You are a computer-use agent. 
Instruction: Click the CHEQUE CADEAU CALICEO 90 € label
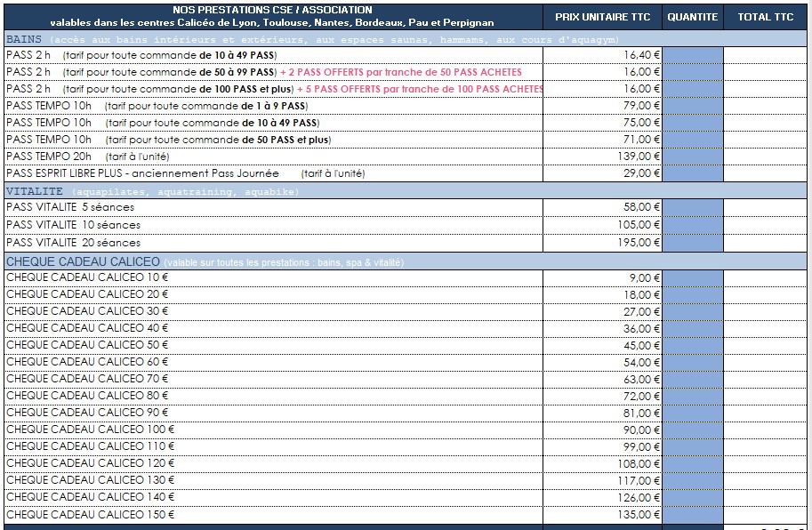click(87, 413)
